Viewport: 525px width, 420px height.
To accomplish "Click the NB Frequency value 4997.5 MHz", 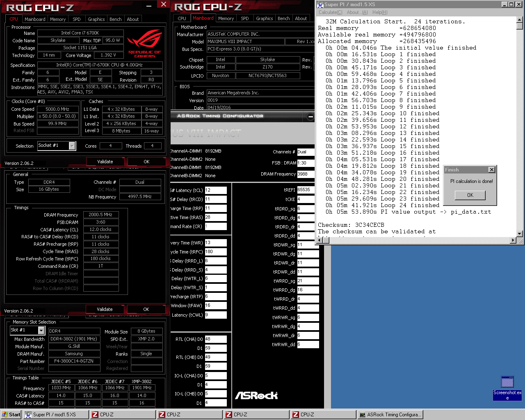I will tap(140, 197).
